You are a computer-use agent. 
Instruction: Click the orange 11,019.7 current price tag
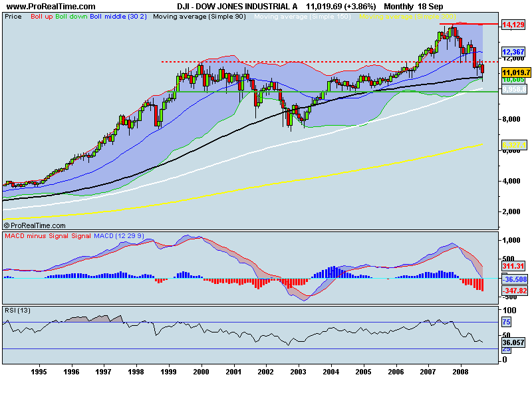click(516, 72)
